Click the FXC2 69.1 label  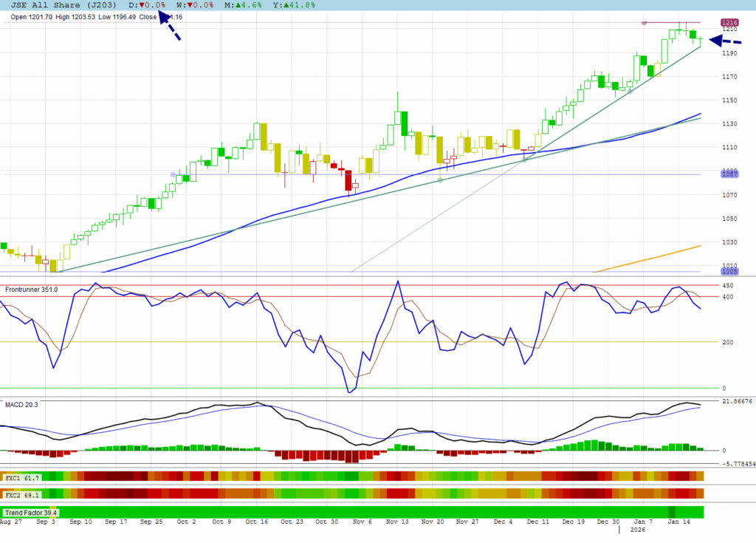22,493
